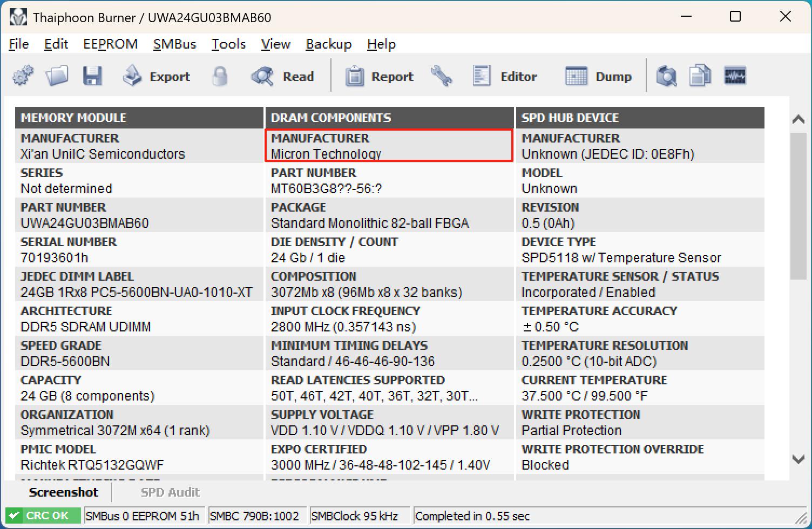The height and width of the screenshot is (529, 812).
Task: Click 'Symmetrical 3072M x64 (1 rank)' value
Action: 115,431
